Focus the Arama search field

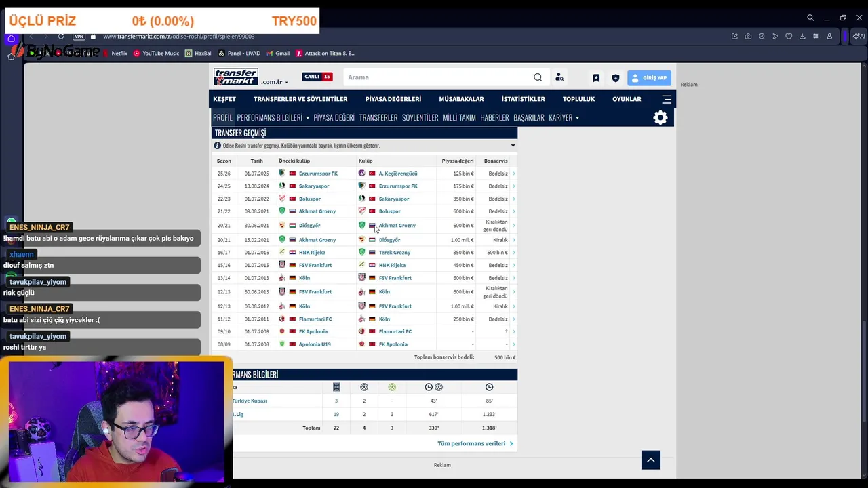(437, 77)
